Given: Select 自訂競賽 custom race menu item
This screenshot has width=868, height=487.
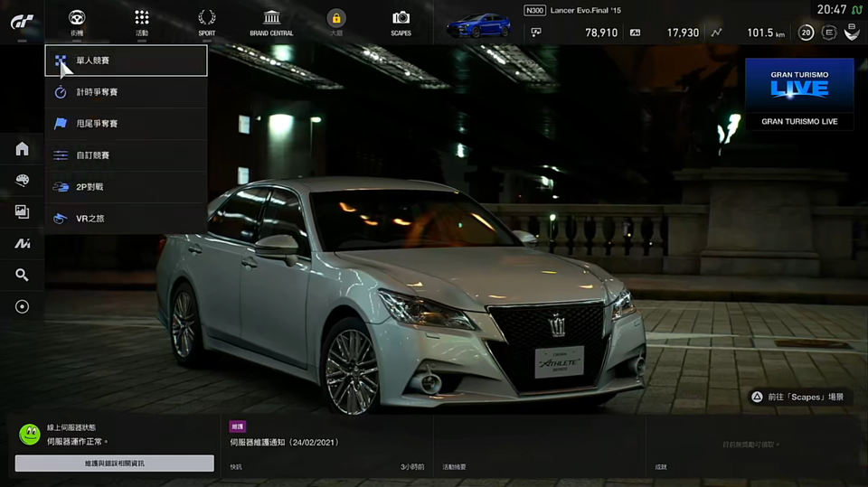Looking at the screenshot, I should (127, 155).
